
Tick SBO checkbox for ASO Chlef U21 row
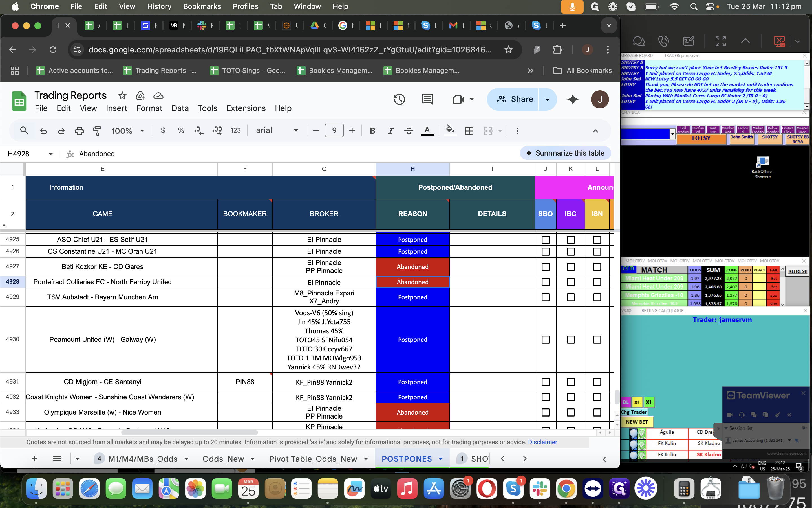click(546, 240)
